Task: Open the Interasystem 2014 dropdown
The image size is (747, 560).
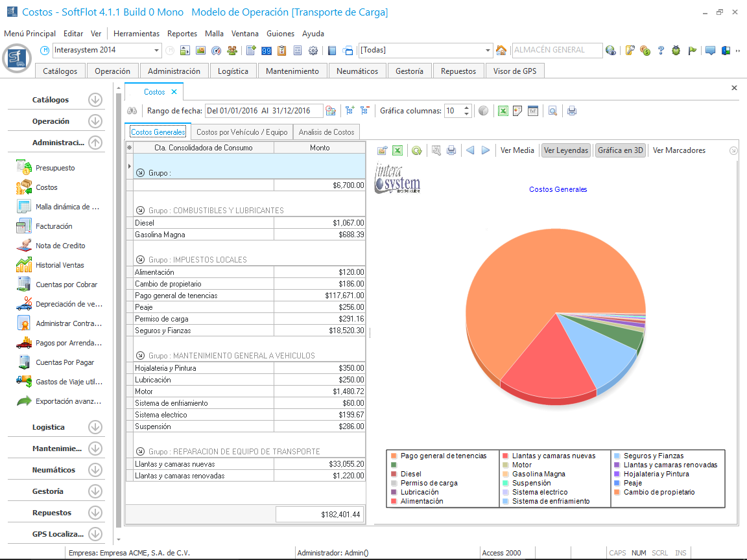Action: click(157, 51)
